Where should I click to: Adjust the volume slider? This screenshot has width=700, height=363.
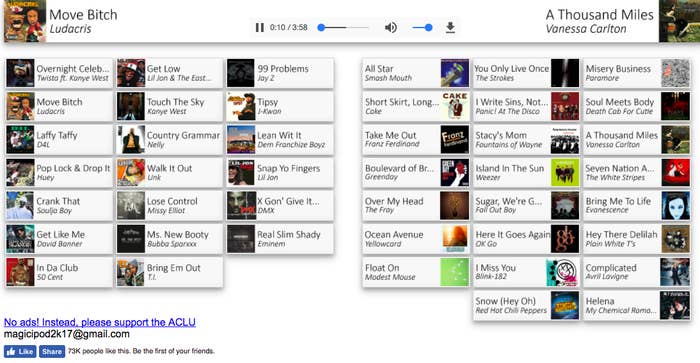pos(422,28)
